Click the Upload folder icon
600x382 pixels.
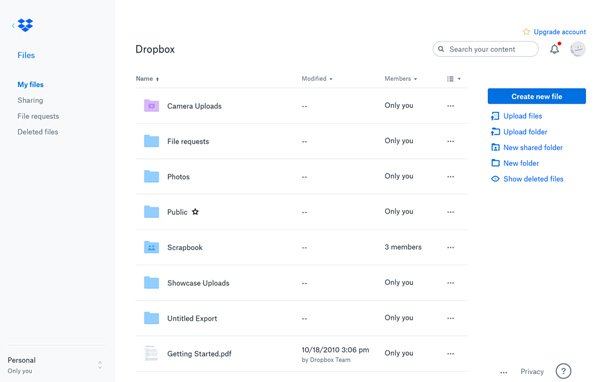point(495,132)
